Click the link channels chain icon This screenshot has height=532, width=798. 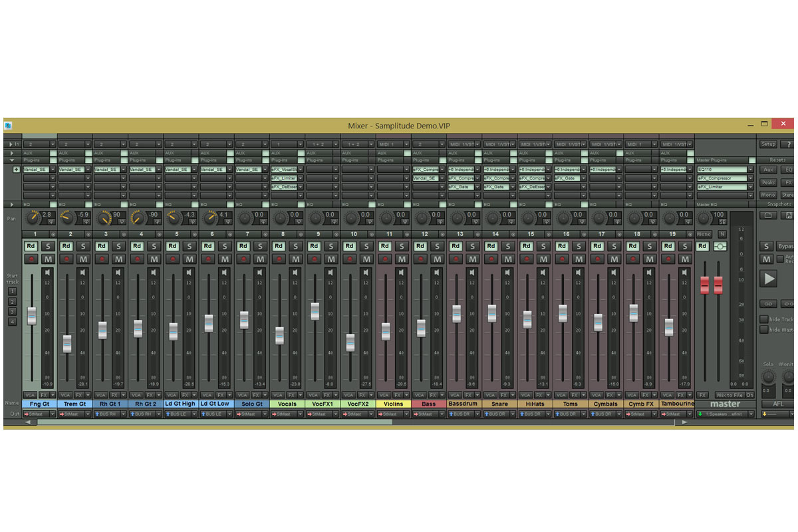pos(768,303)
